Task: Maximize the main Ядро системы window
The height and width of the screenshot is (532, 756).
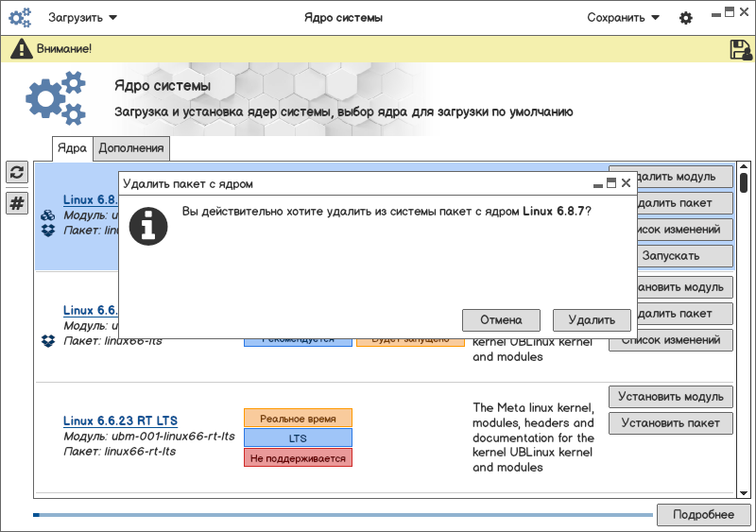Action: pos(730,12)
